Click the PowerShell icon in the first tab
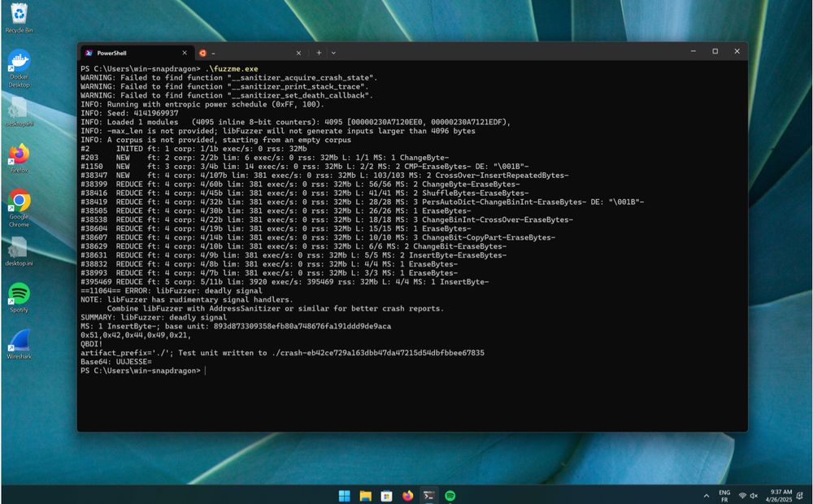Viewport: 813px width, 504px height. click(89, 53)
